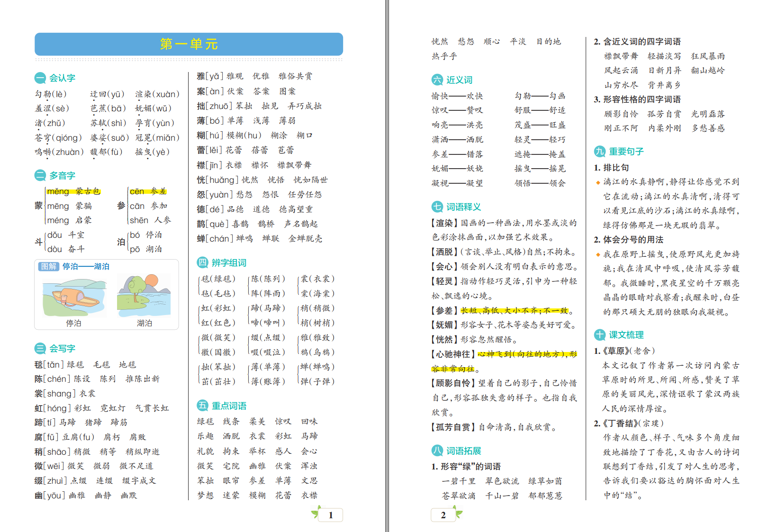Click the "第一单元" title banner
The width and height of the screenshot is (770, 532).
point(189,44)
